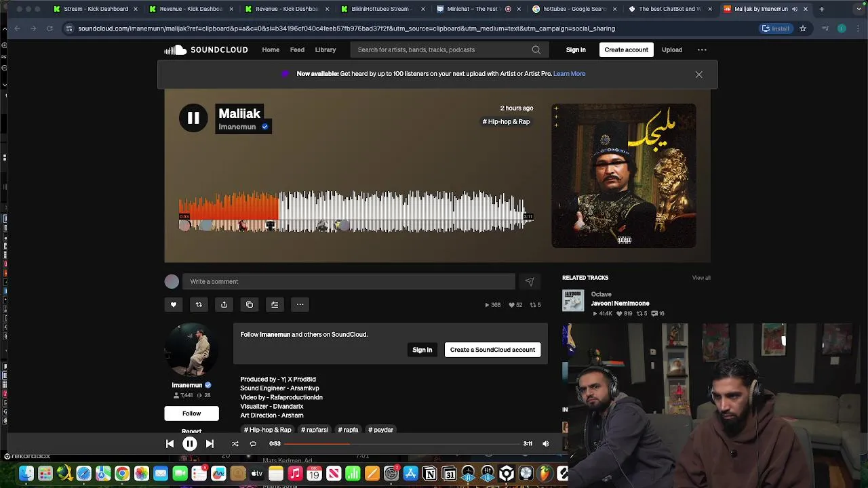
Task: Open Google Chrome from the Dock
Action: coord(122,474)
